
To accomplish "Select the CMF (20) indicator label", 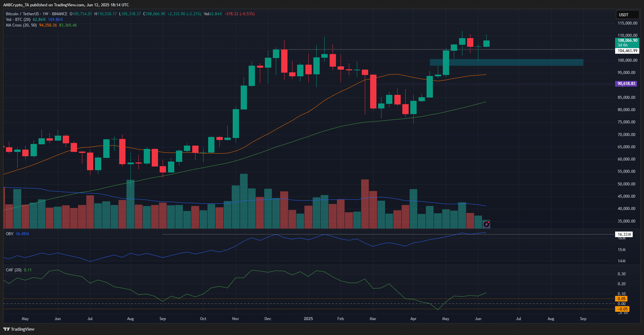I will [14, 270].
